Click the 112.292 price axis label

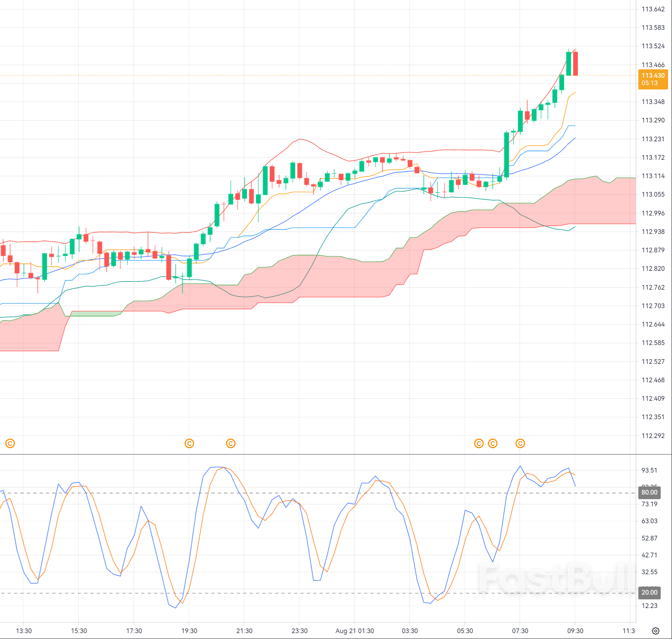point(653,436)
